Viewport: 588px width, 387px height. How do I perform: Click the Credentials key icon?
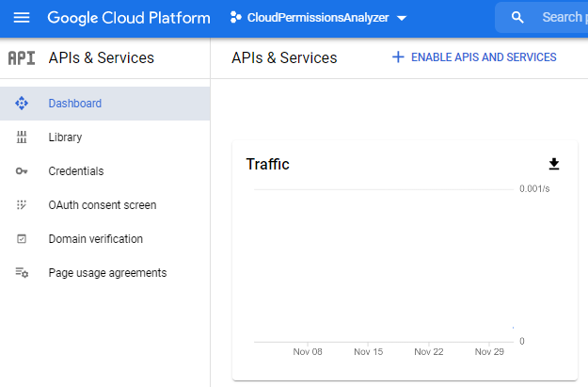[22, 171]
